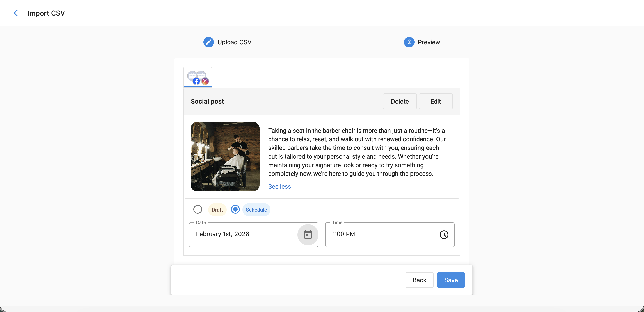The height and width of the screenshot is (312, 644).
Task: Select the social accounts tab
Action: pyautogui.click(x=197, y=77)
